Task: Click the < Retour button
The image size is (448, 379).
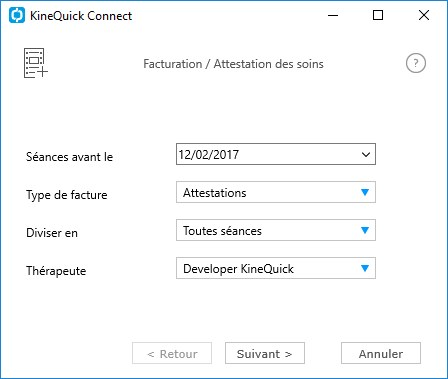Action: click(172, 353)
